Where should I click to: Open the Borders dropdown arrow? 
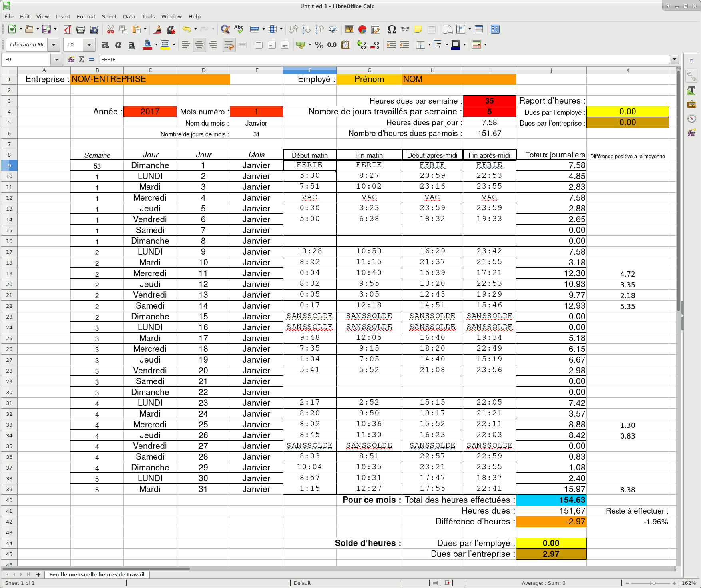429,45
